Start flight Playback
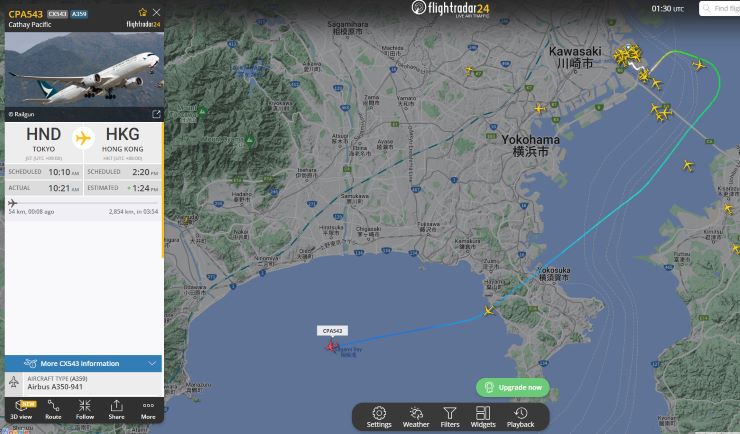This screenshot has height=434, width=740. coord(521,417)
